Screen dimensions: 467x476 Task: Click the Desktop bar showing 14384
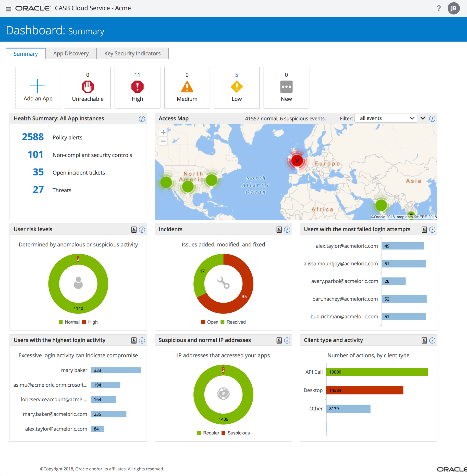tap(365, 390)
